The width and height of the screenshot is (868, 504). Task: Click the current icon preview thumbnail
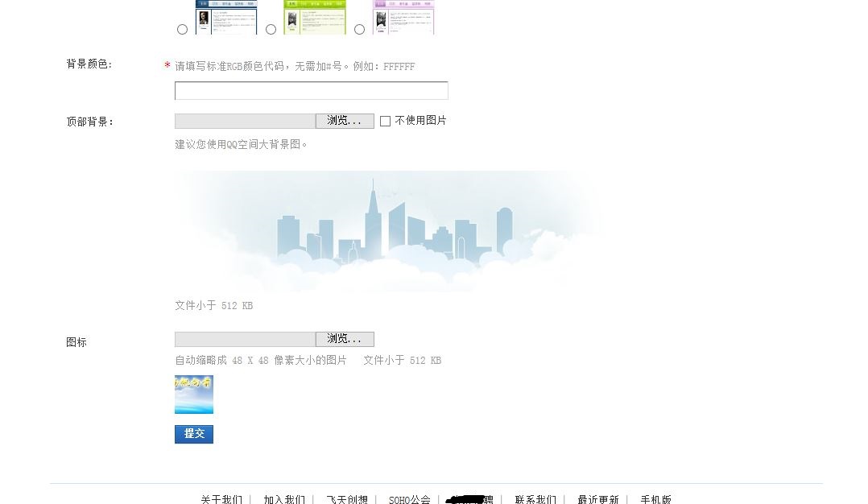click(194, 395)
